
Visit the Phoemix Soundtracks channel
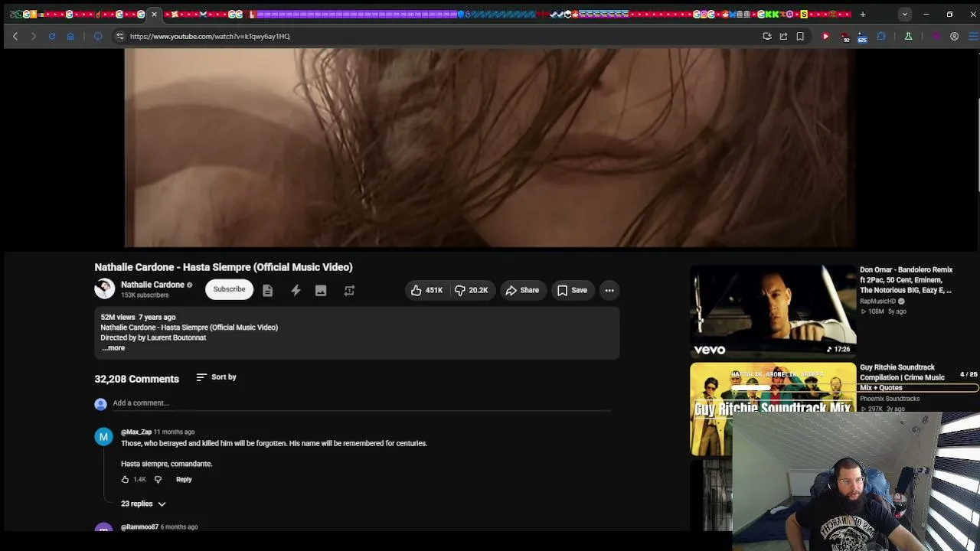pyautogui.click(x=890, y=399)
